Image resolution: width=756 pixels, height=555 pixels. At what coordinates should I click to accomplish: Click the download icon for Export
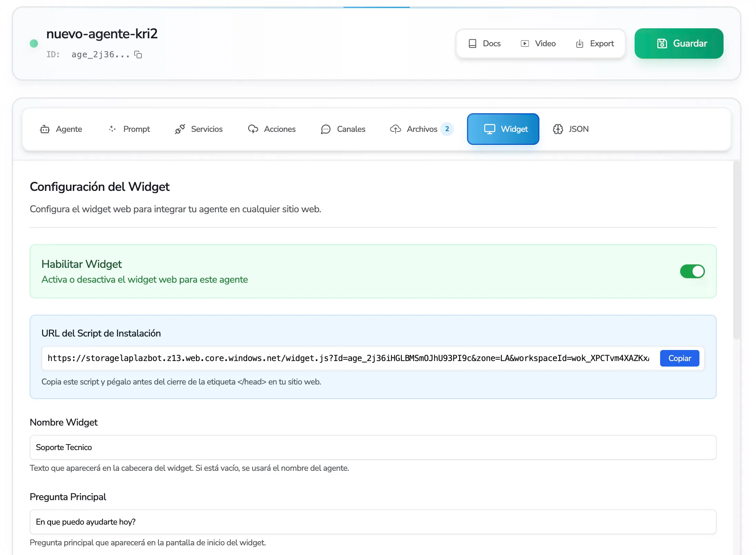[580, 43]
